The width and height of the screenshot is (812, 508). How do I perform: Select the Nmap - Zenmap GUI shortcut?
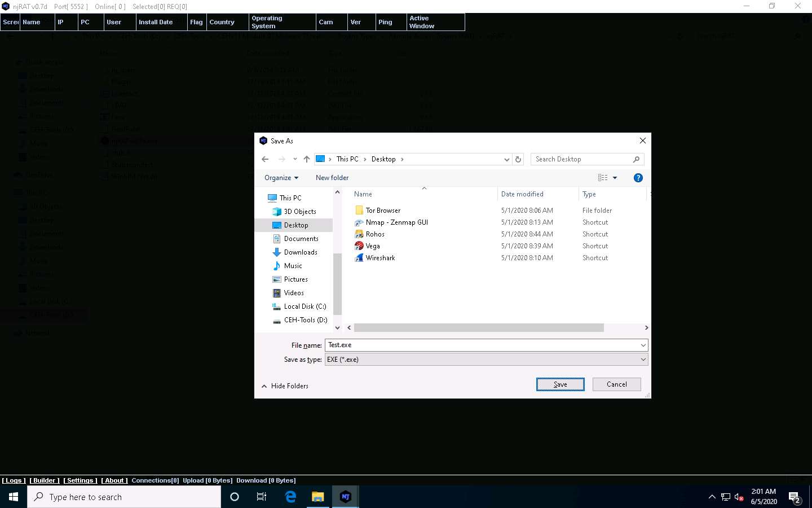point(396,222)
